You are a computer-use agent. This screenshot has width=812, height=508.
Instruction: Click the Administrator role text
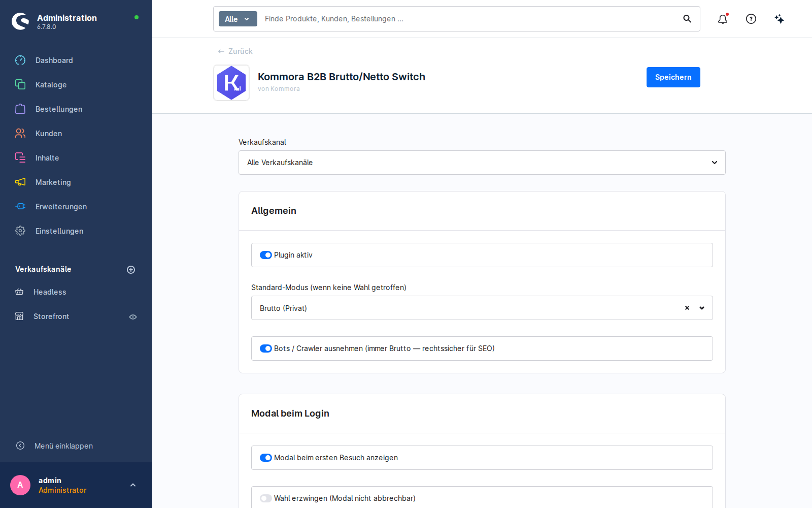62,490
